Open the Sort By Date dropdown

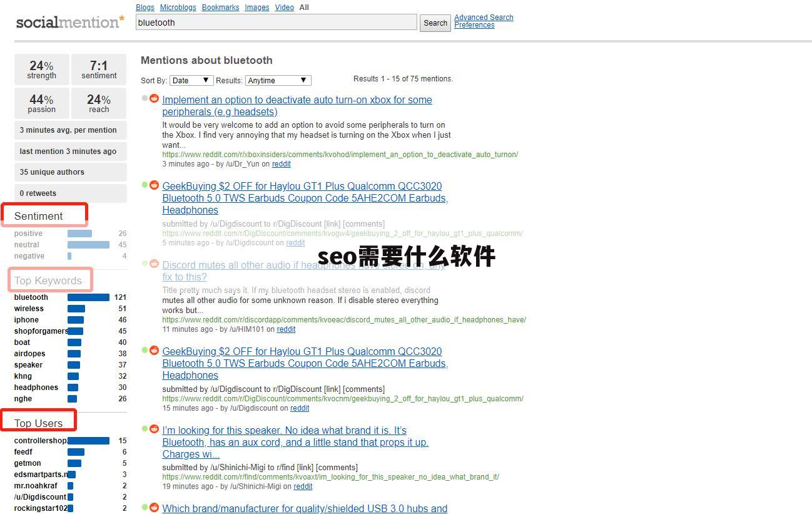191,80
